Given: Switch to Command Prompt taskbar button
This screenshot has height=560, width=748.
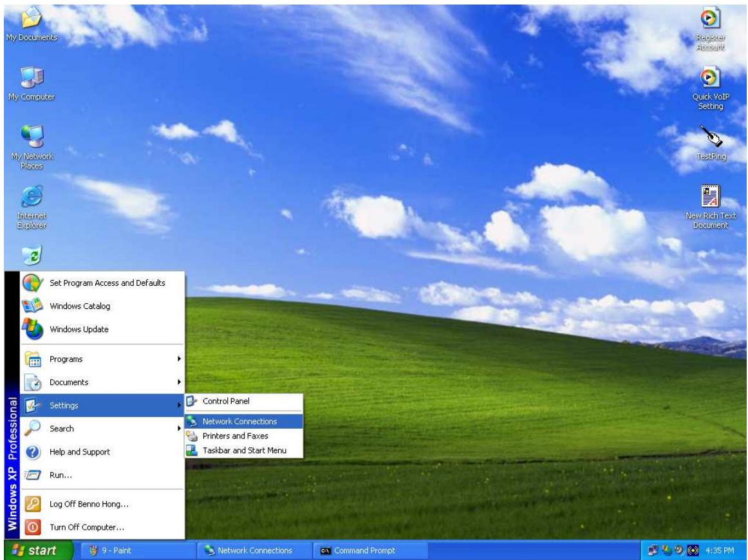Looking at the screenshot, I should 371,550.
